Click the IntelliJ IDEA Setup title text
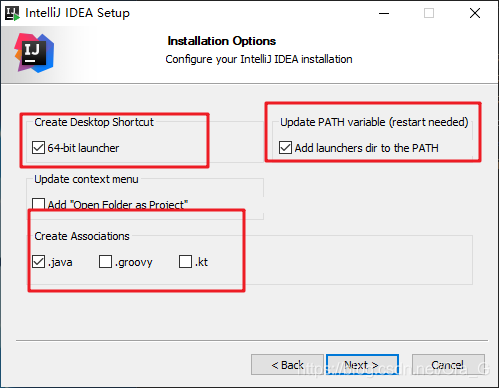Image resolution: width=499 pixels, height=388 pixels. point(77,13)
